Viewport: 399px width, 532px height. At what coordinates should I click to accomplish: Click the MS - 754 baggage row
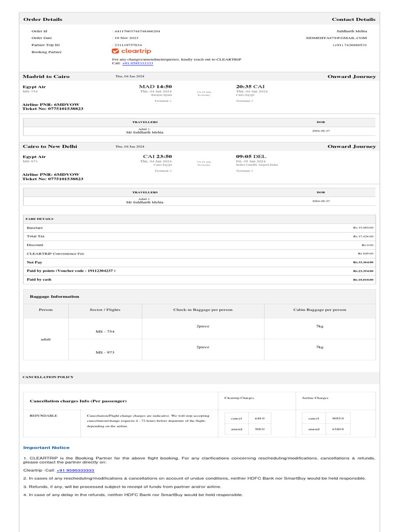coord(105,331)
